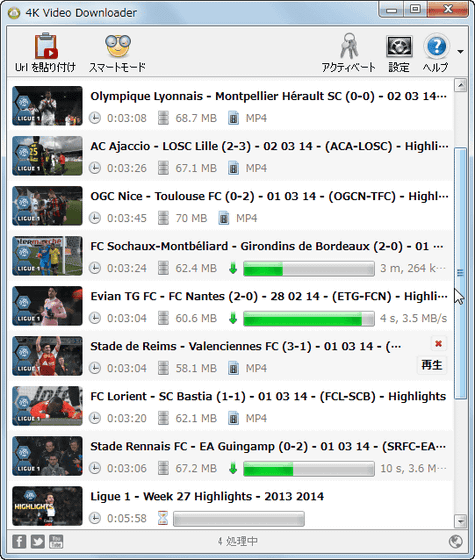Select the Evian TG FC - FC Nantes thumbnail
This screenshot has height=560, width=475.
click(47, 306)
